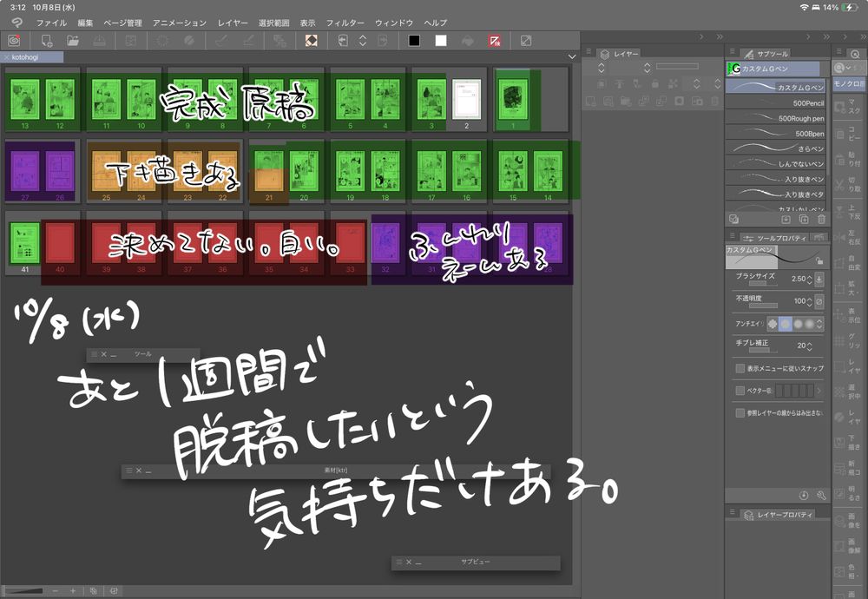This screenshot has width=868, height=599.
Task: Select the 500Pencil sub tool
Action: pos(775,103)
